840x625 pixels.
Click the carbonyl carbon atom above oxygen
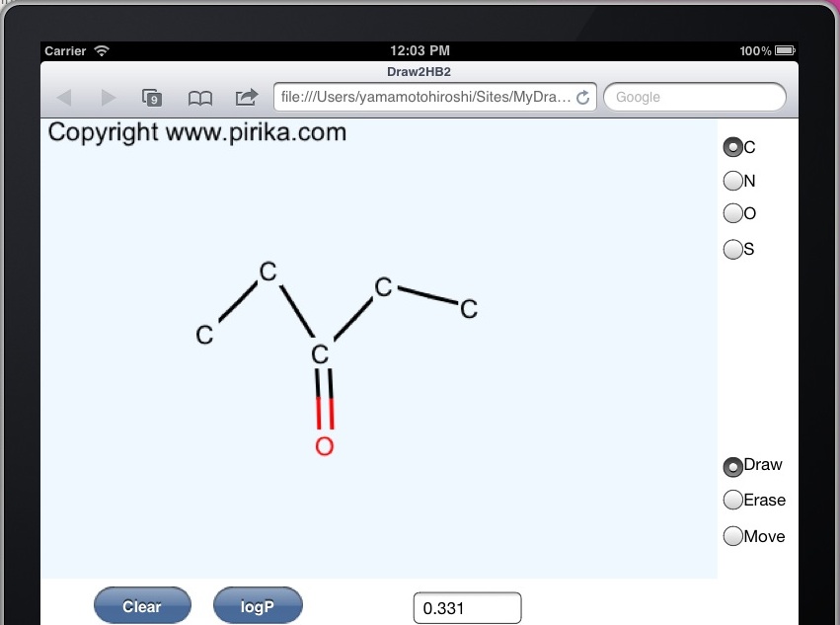pyautogui.click(x=320, y=354)
